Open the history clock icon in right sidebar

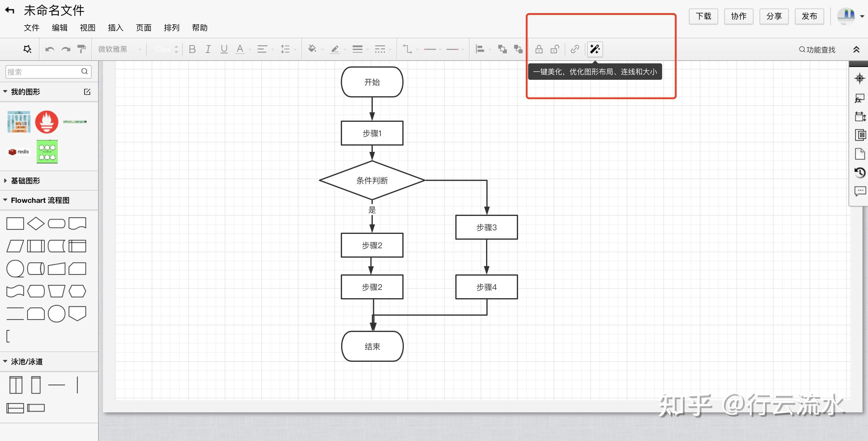(x=859, y=173)
